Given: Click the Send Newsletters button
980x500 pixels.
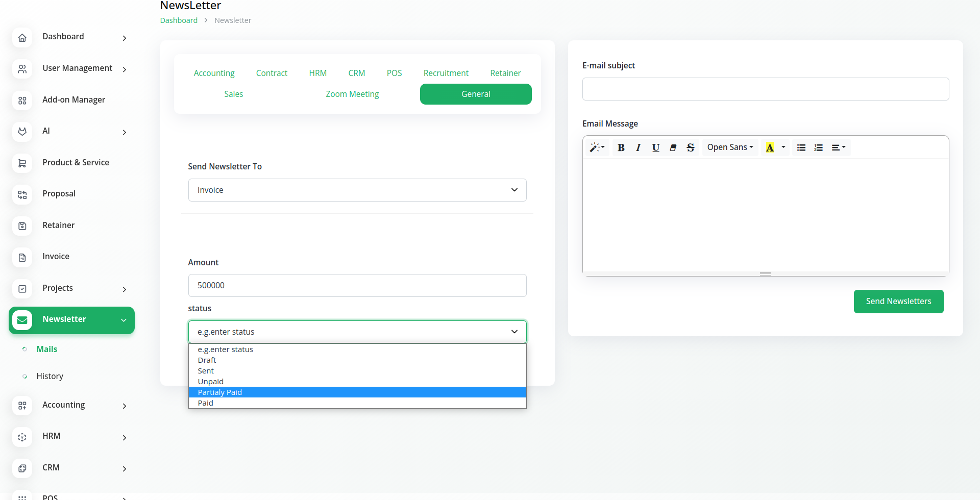Looking at the screenshot, I should pos(898,302).
